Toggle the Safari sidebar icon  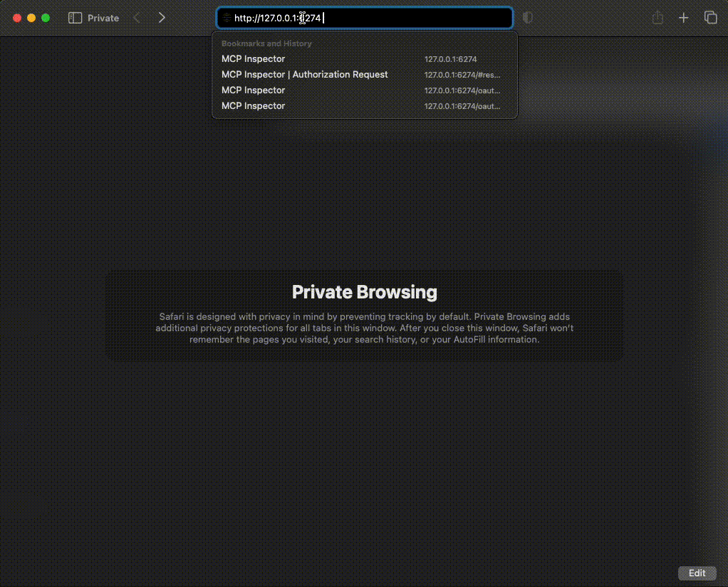75,18
